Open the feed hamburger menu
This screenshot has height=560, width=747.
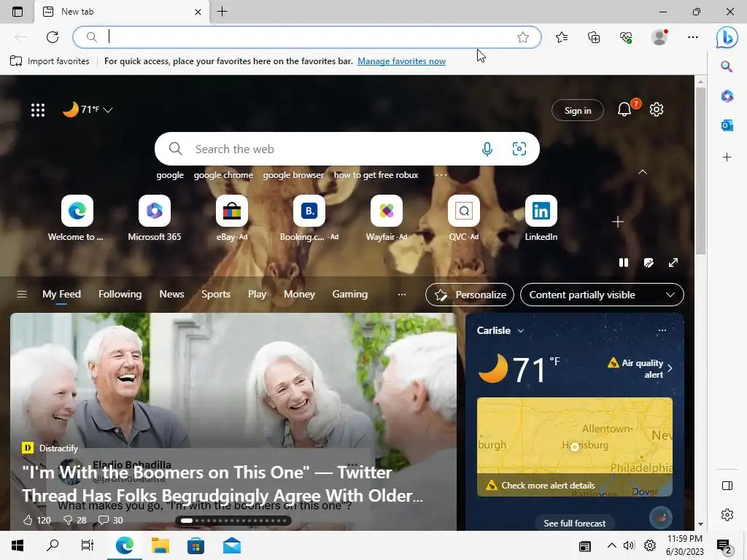22,295
